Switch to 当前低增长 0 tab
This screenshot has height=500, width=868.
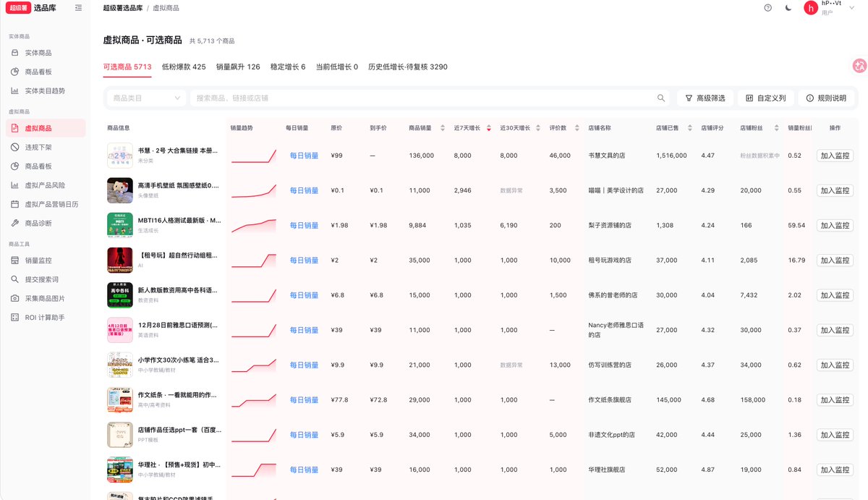point(337,67)
